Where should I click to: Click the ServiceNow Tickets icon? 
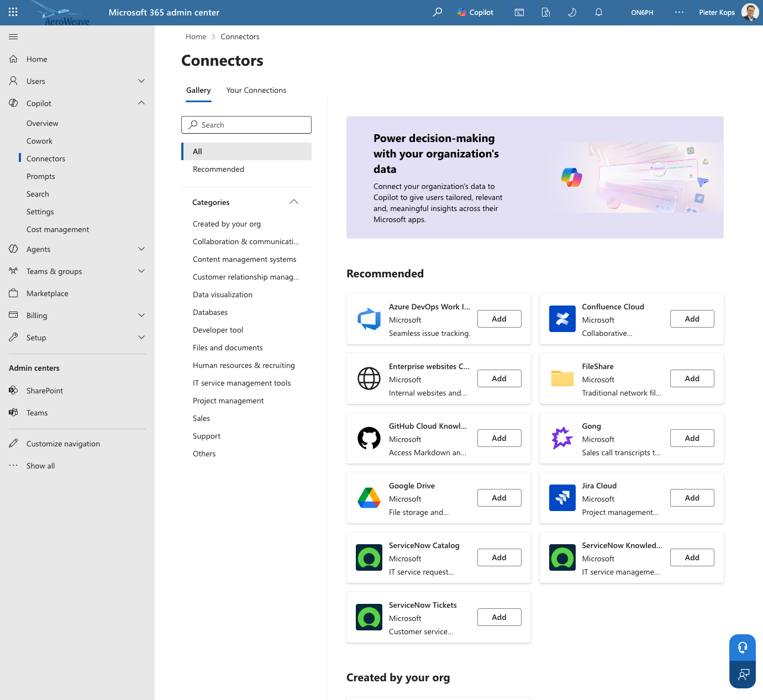369,617
